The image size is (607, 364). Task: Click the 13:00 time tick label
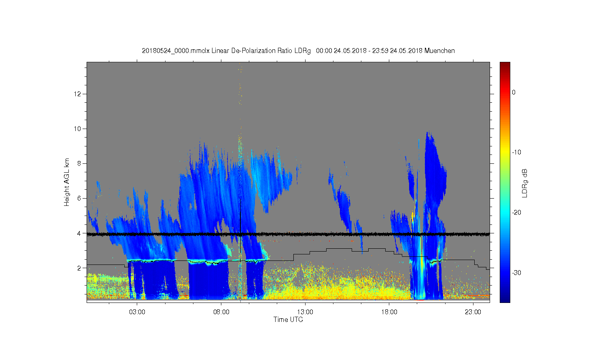tap(305, 312)
